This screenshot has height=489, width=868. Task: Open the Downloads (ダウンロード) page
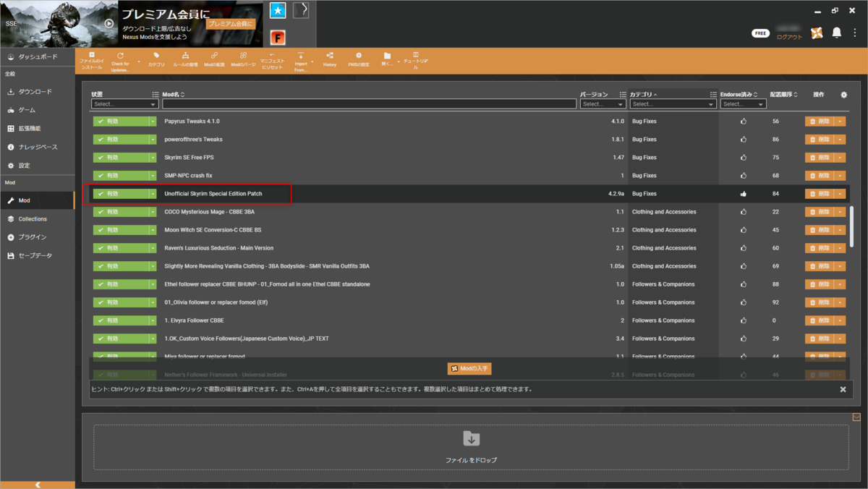37,92
